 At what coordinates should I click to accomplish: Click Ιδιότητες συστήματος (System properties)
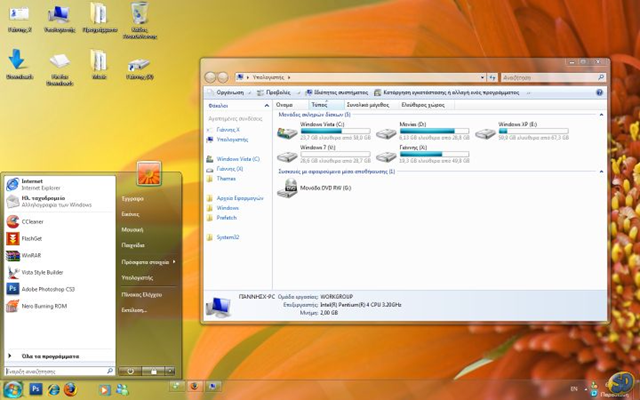pos(337,93)
